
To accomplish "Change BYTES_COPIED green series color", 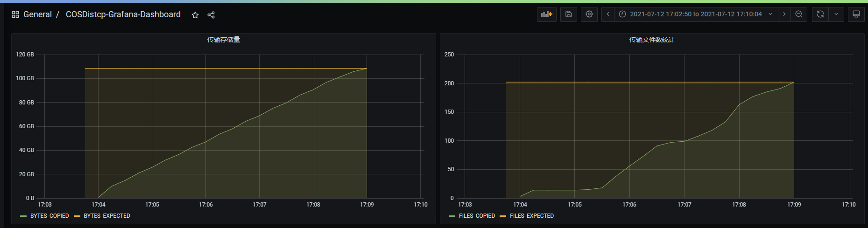I will coord(23,216).
